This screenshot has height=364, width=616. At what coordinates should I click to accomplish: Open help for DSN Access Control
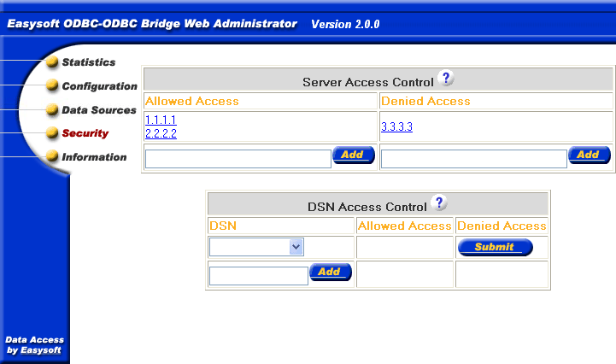pyautogui.click(x=439, y=203)
